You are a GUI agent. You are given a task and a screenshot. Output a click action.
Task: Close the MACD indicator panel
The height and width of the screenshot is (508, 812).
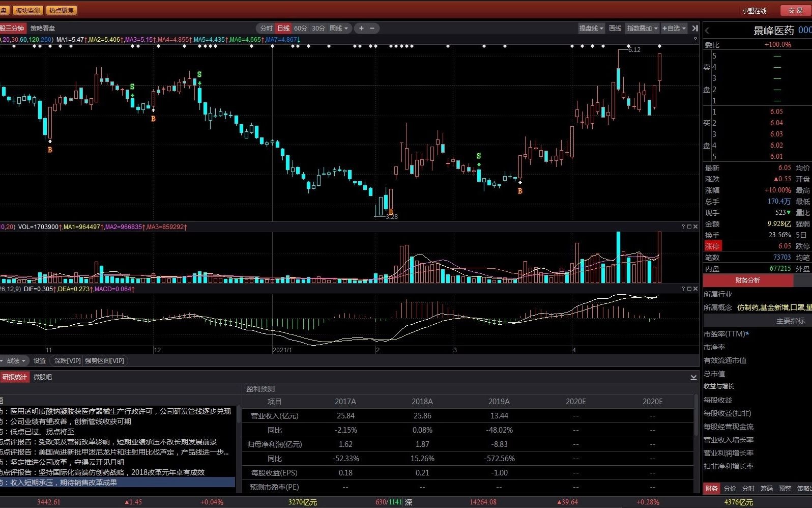(x=695, y=289)
